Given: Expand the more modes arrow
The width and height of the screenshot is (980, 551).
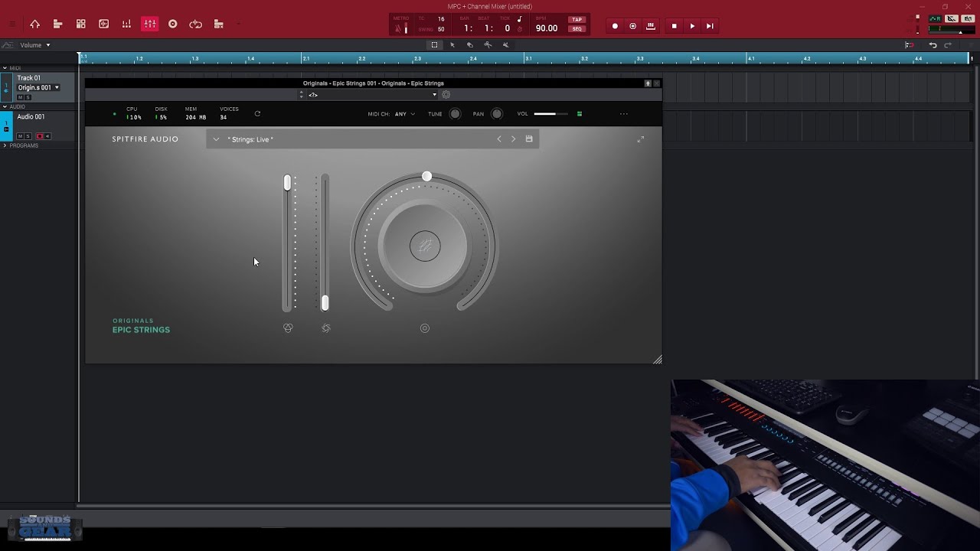Looking at the screenshot, I should coord(238,24).
